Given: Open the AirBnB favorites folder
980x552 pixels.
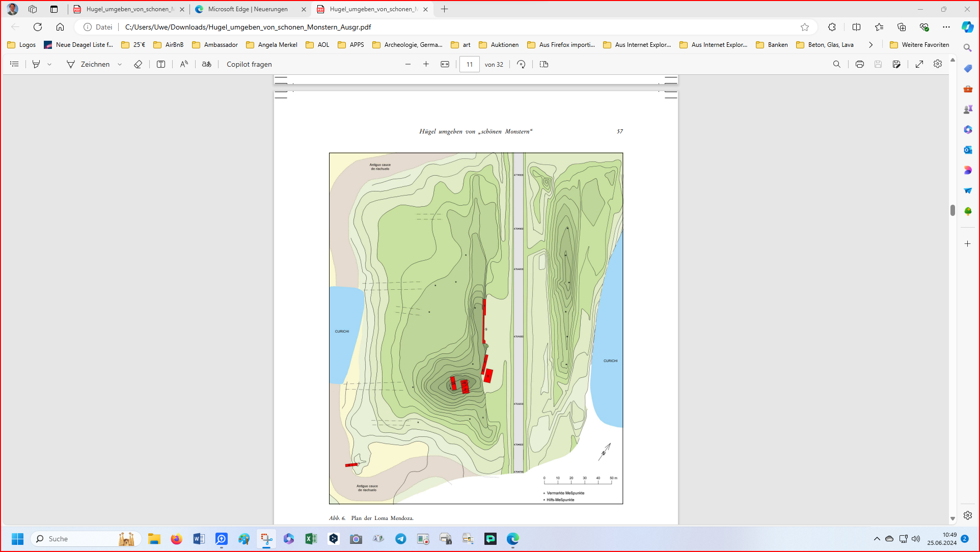Looking at the screenshot, I should [169, 45].
